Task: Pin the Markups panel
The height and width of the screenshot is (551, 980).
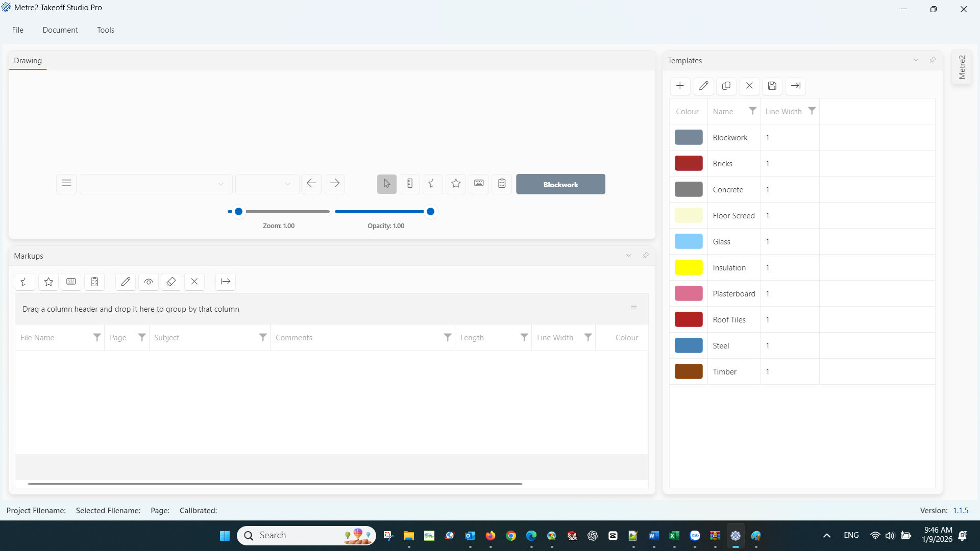Action: click(646, 255)
